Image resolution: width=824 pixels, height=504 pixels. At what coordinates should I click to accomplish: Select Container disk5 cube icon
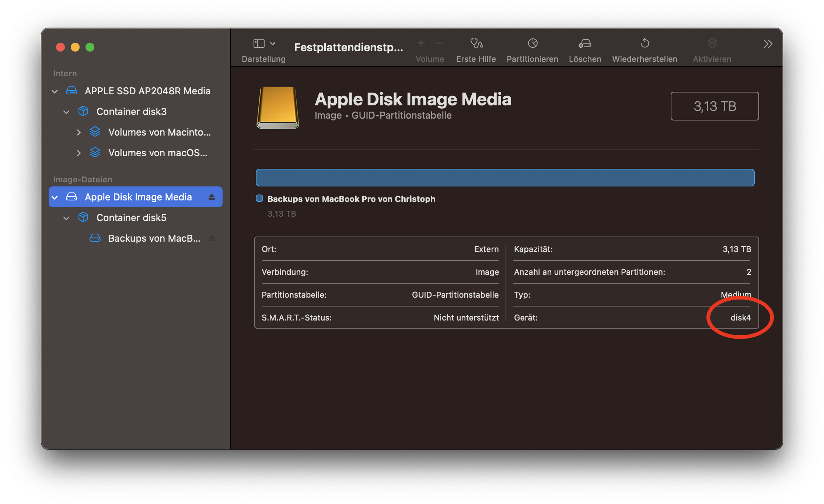tap(83, 217)
